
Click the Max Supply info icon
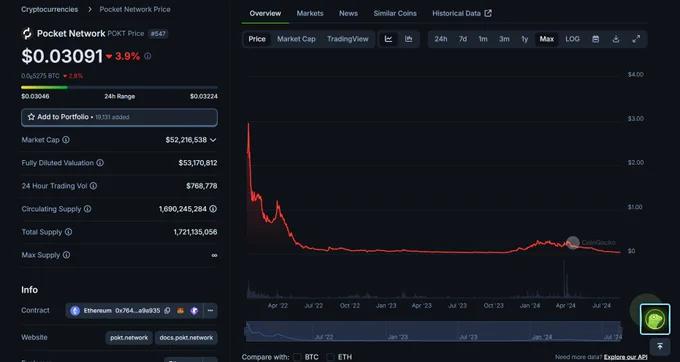tap(66, 254)
